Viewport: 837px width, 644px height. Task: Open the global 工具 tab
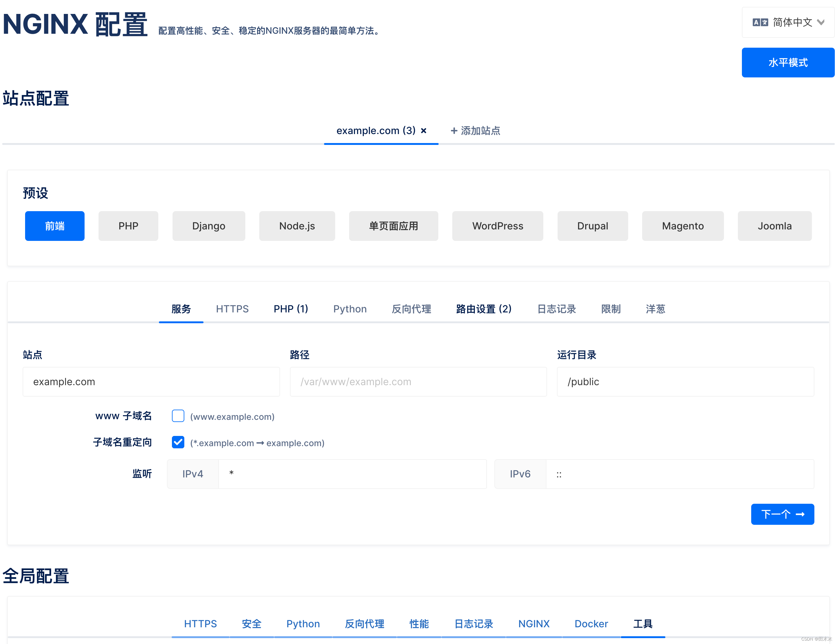pos(643,624)
